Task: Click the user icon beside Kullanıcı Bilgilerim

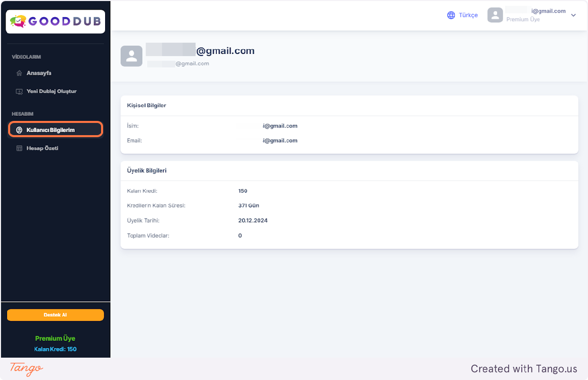Action: [19, 130]
